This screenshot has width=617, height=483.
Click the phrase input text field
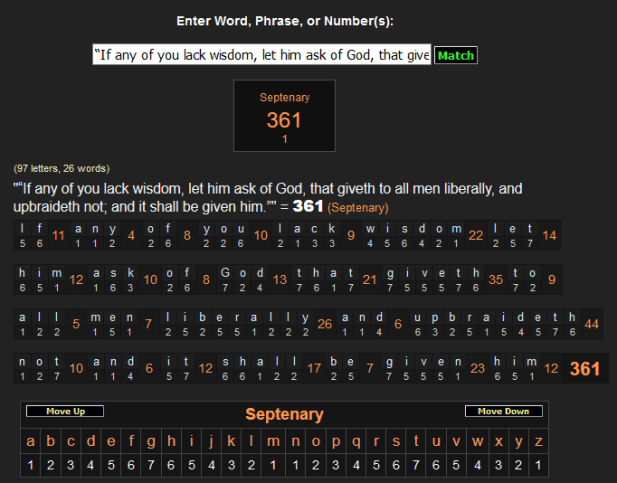(x=261, y=55)
